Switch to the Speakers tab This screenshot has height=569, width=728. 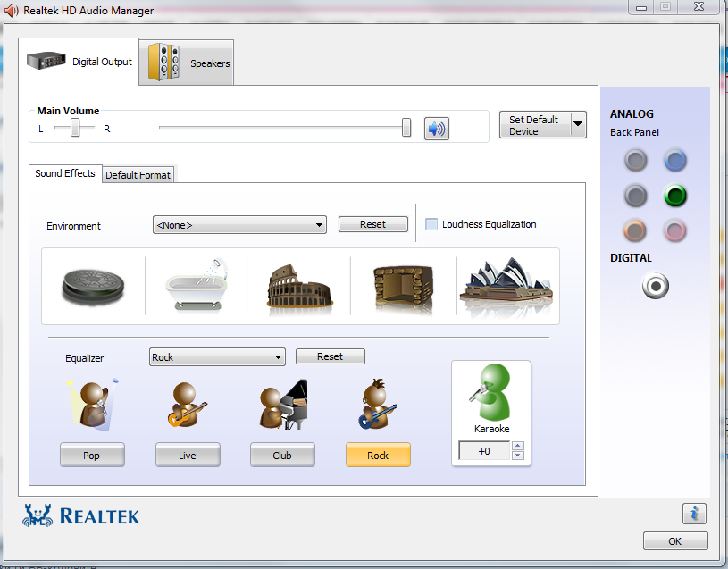(x=187, y=63)
